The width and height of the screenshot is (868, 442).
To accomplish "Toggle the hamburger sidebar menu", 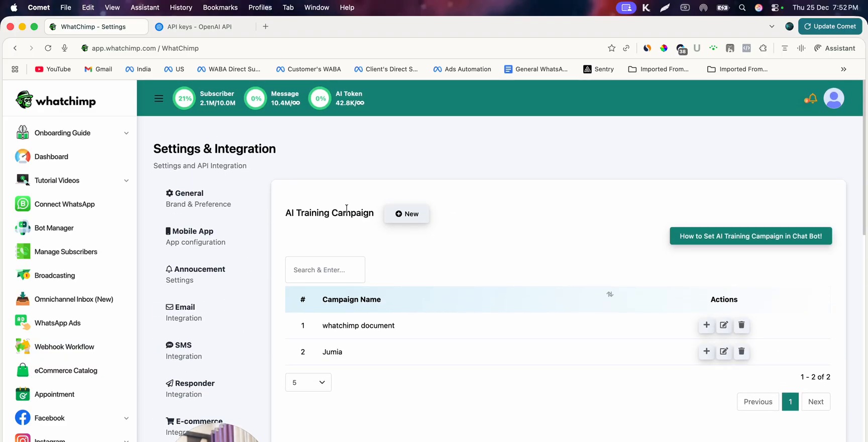I will tap(159, 98).
